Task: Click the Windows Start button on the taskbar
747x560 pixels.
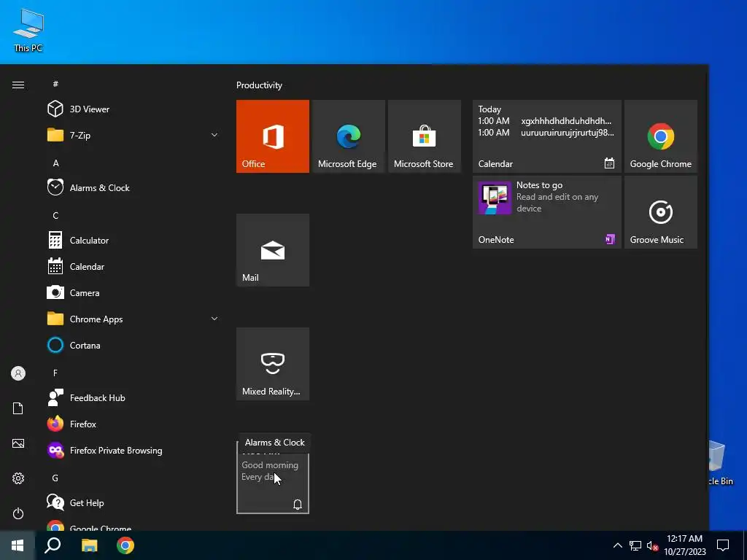Action: [x=18, y=545]
